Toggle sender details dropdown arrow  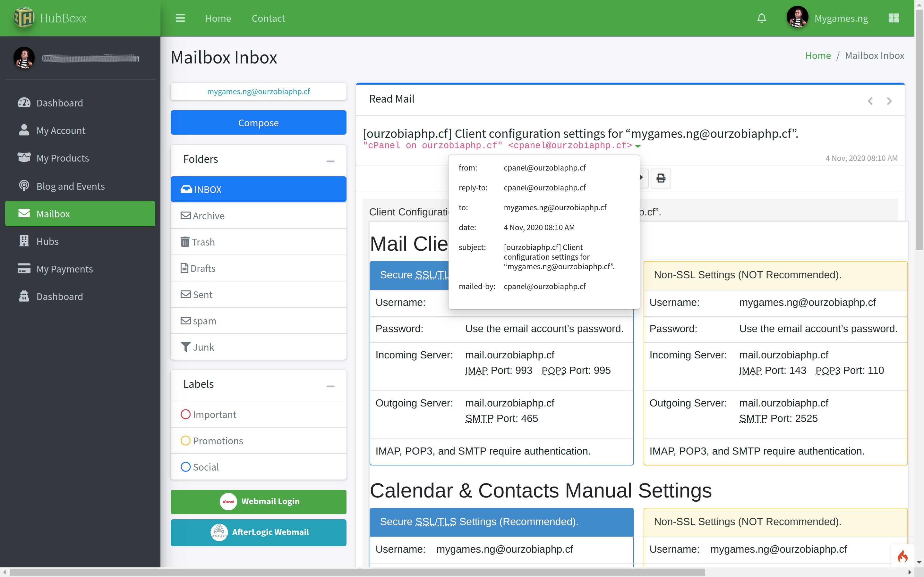(637, 146)
